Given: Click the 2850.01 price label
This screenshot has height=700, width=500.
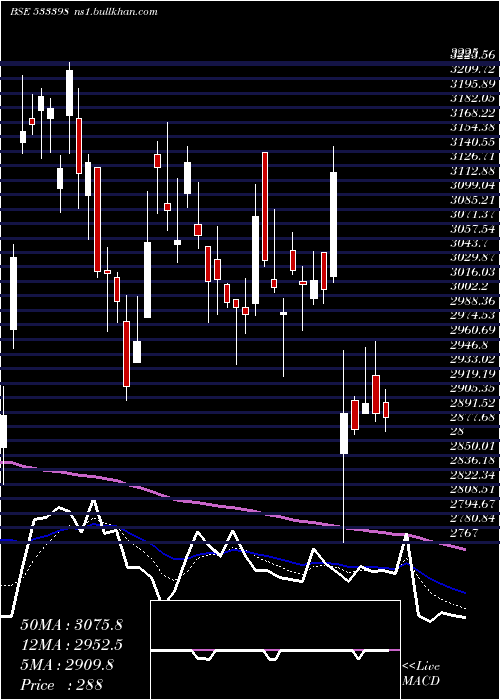Looking at the screenshot, I should click(x=472, y=446).
